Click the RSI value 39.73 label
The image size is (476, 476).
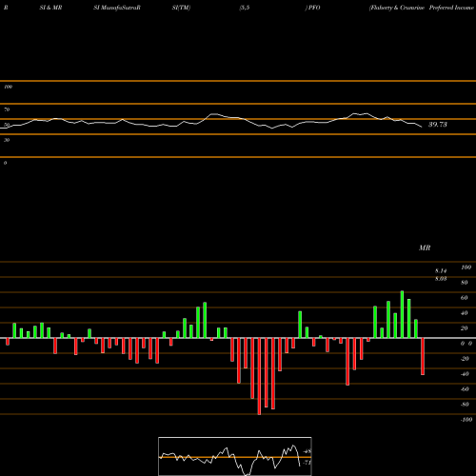tap(438, 125)
